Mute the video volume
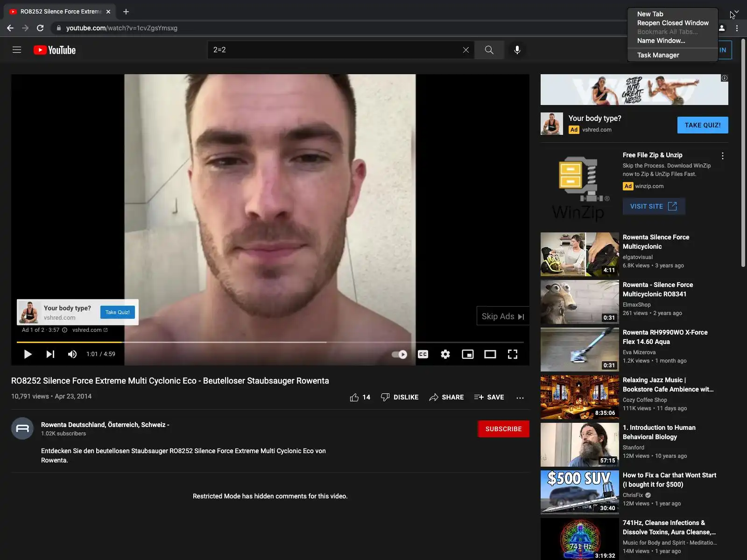Viewport: 747px width, 560px height. (72, 354)
